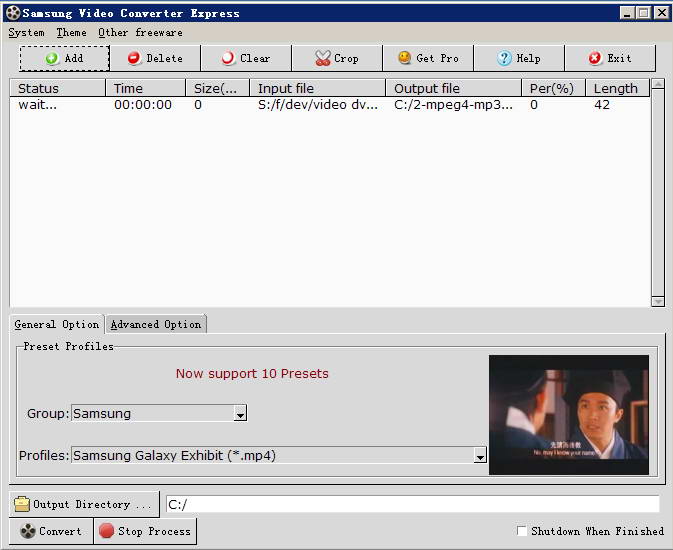Sort by the Status column header
Viewport: 673px width, 550px height.
pyautogui.click(x=58, y=88)
